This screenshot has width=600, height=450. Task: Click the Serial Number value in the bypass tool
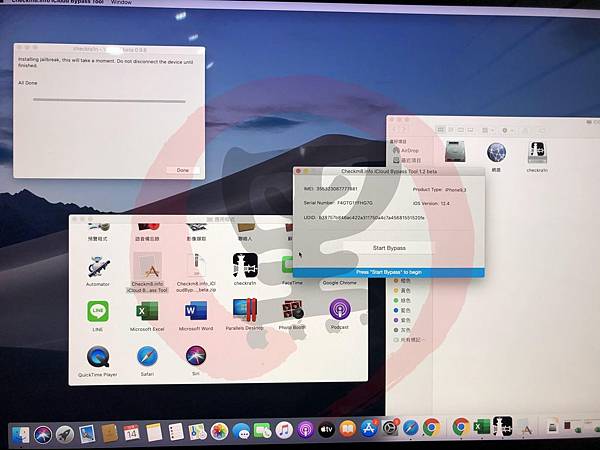point(355,203)
